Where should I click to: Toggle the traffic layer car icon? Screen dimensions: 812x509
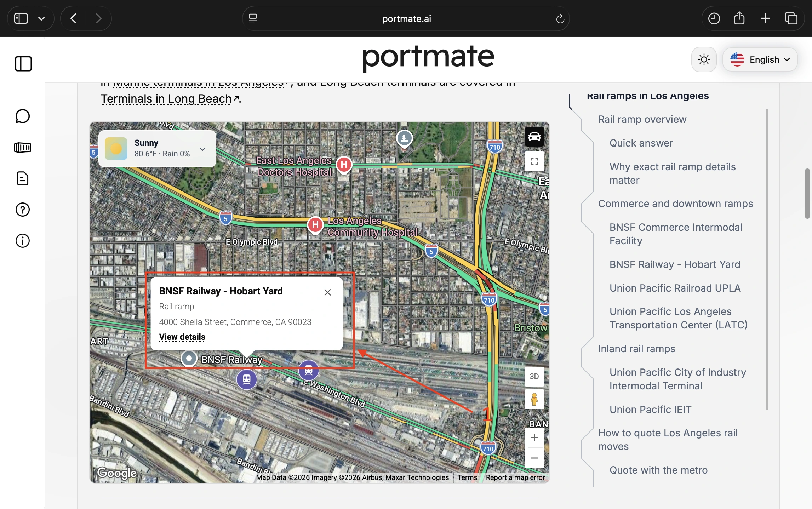534,137
